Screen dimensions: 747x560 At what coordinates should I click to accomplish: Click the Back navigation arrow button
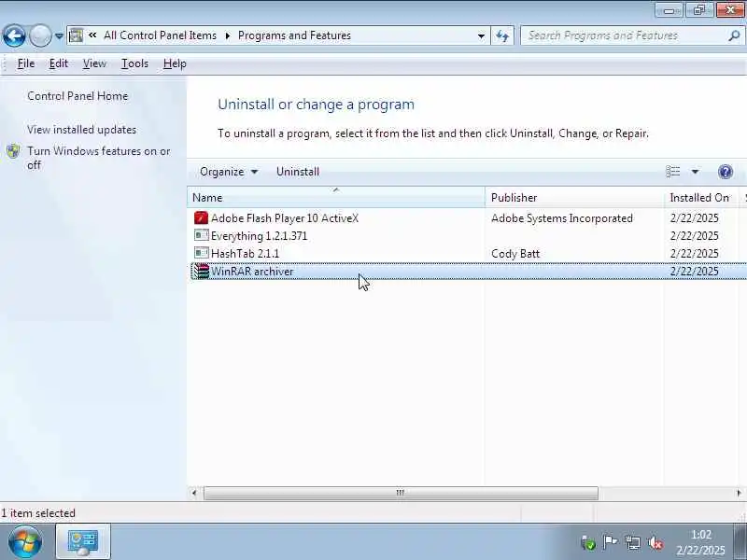[x=14, y=35]
